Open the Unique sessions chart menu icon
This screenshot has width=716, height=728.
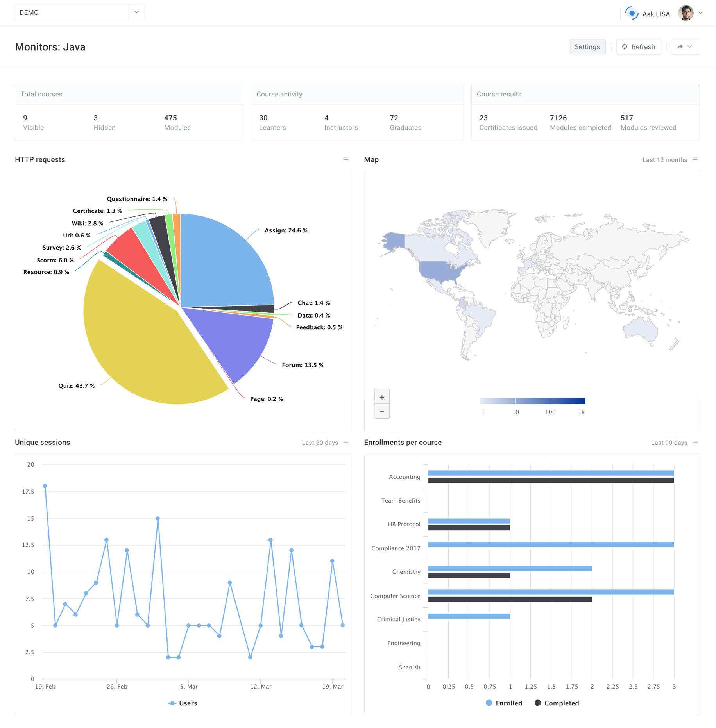[x=346, y=443]
